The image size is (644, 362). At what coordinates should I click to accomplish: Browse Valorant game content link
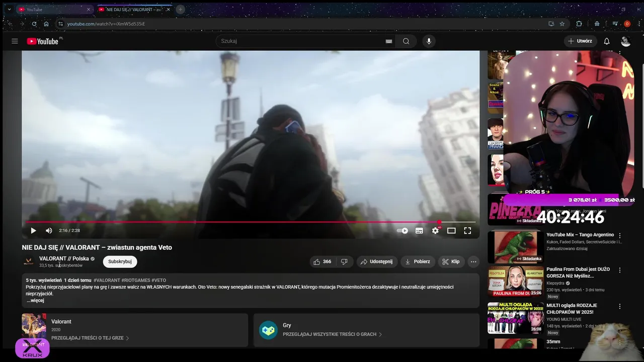click(90, 338)
